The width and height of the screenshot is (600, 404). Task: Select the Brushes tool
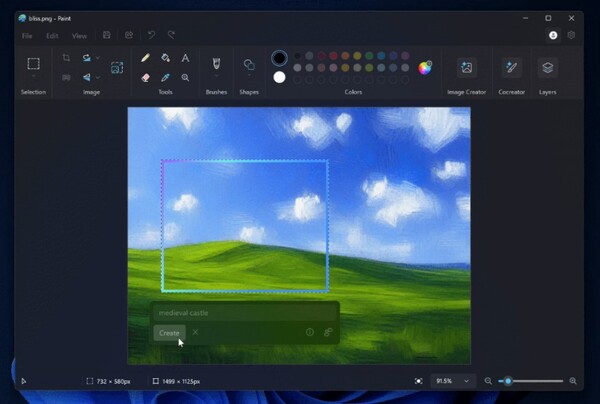click(x=216, y=64)
